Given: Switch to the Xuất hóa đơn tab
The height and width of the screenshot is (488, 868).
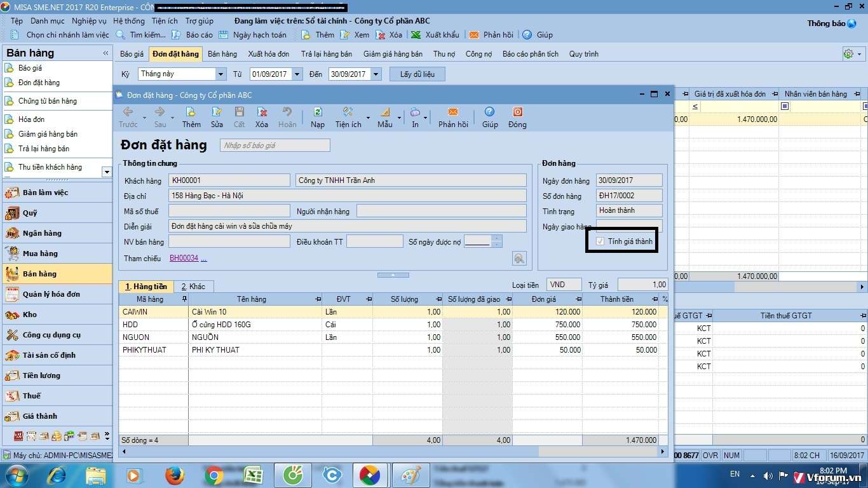Looking at the screenshot, I should [268, 54].
